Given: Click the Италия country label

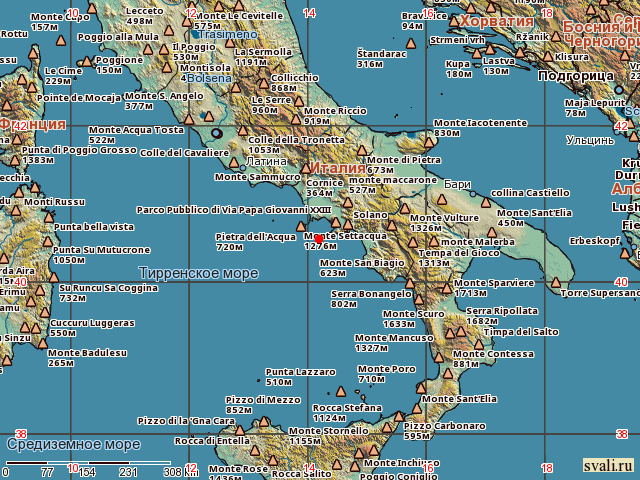Looking at the screenshot, I should click(x=337, y=168).
